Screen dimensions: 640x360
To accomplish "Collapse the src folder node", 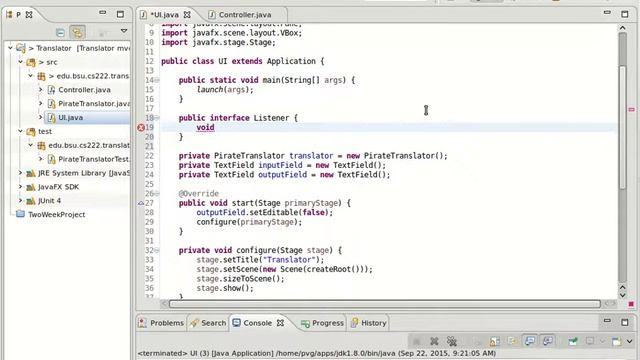I will click(20, 62).
